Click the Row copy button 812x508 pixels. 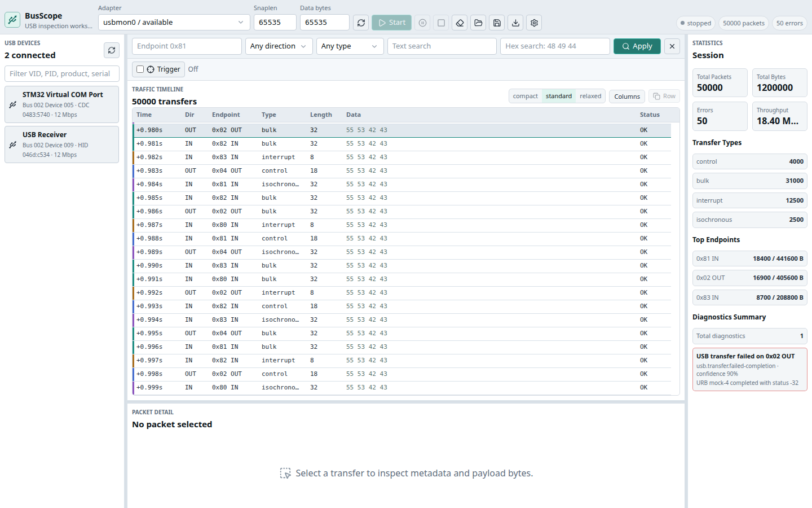[x=664, y=96]
